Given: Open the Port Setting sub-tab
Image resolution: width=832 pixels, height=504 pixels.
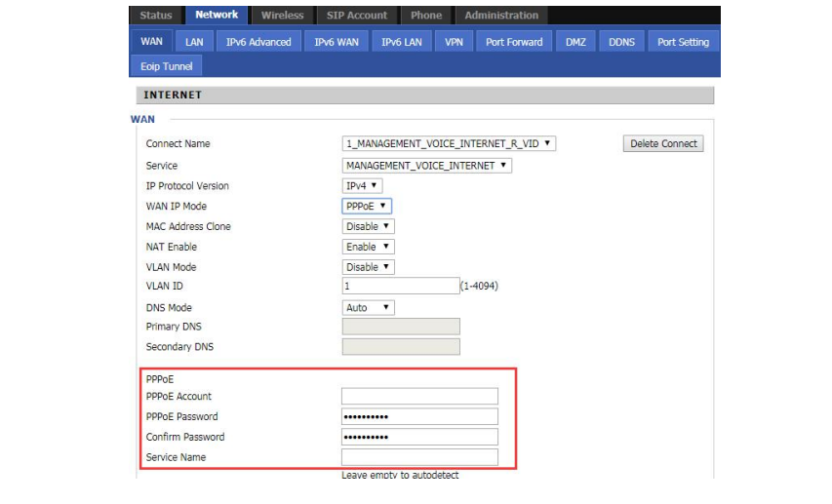Looking at the screenshot, I should click(684, 42).
